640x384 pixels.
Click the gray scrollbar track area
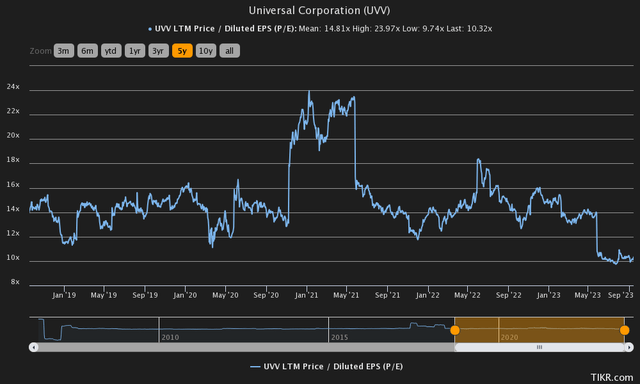[246, 347]
